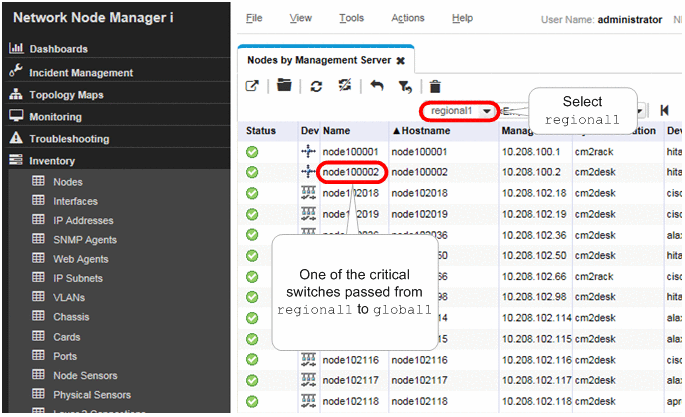Open the IP Subnets inventory view
This screenshot has width=685, height=417.
coord(78,278)
